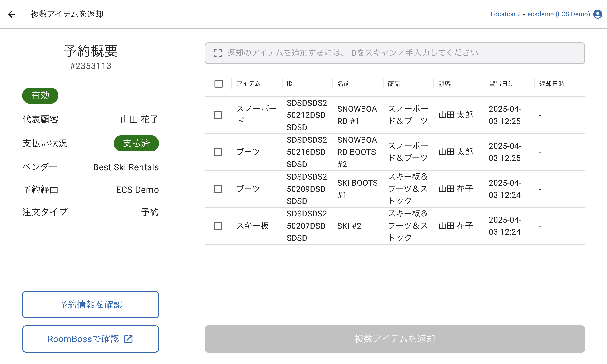This screenshot has height=364, width=607.
Task: Click the 貸出日時 column header
Action: click(501, 84)
